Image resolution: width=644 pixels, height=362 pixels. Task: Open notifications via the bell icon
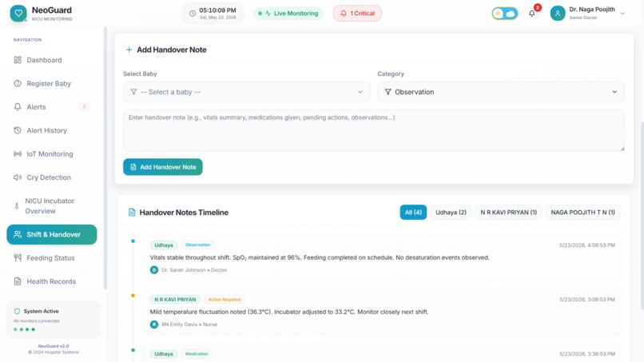tap(531, 14)
